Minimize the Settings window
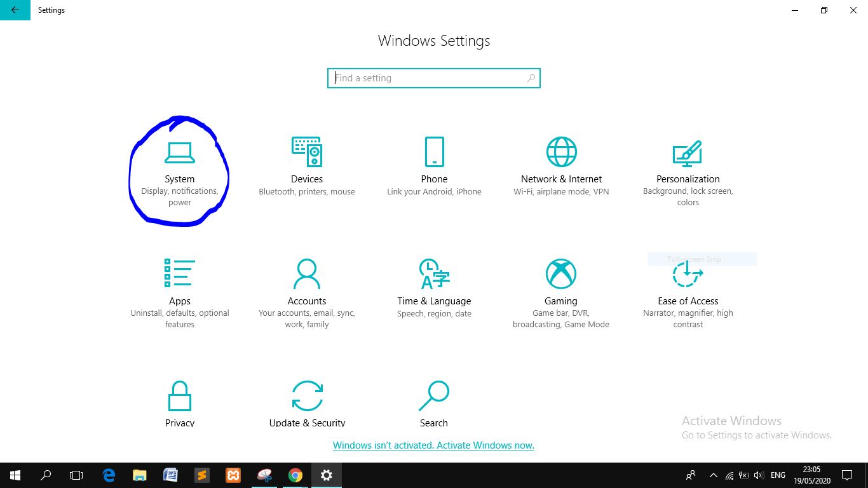Screen dimensions: 868x488 pos(795,10)
